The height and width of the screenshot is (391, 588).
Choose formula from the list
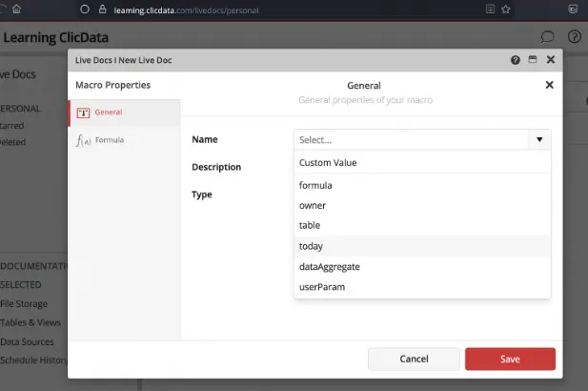pyautogui.click(x=422, y=185)
